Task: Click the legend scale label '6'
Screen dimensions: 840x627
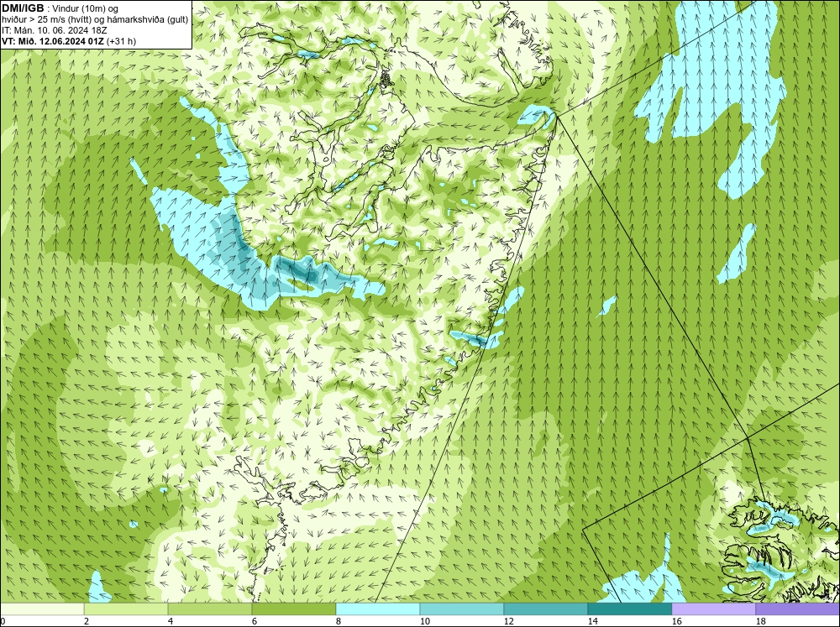Action: pyautogui.click(x=255, y=621)
